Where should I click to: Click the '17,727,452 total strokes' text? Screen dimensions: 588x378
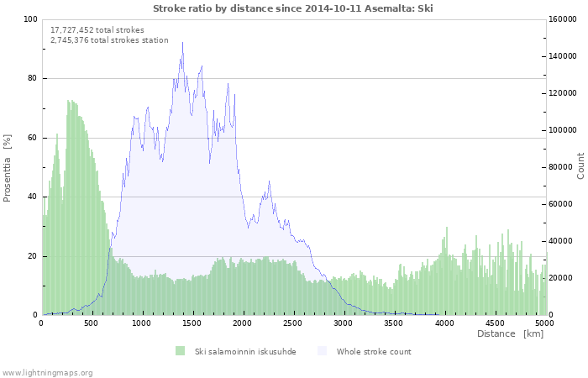pos(97,29)
